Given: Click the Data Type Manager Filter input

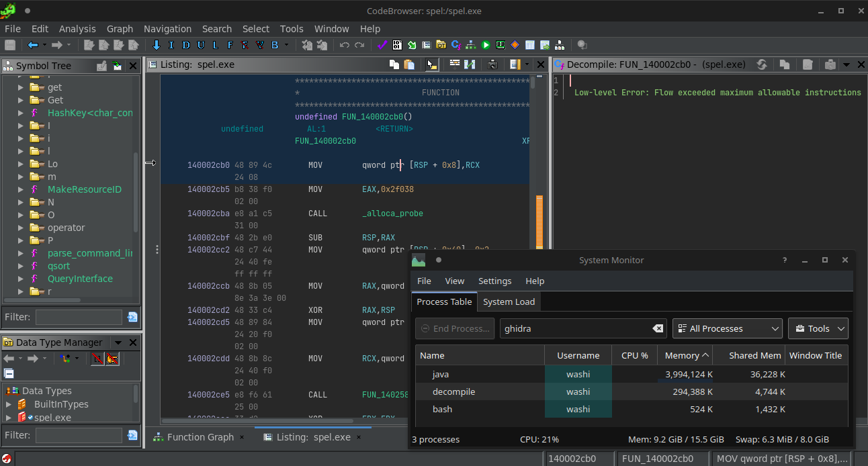Looking at the screenshot, I should pyautogui.click(x=79, y=435).
